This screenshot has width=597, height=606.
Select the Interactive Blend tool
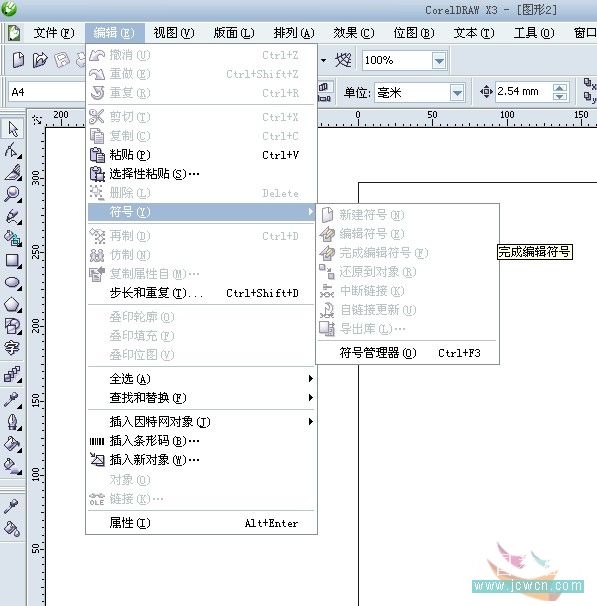click(x=13, y=374)
